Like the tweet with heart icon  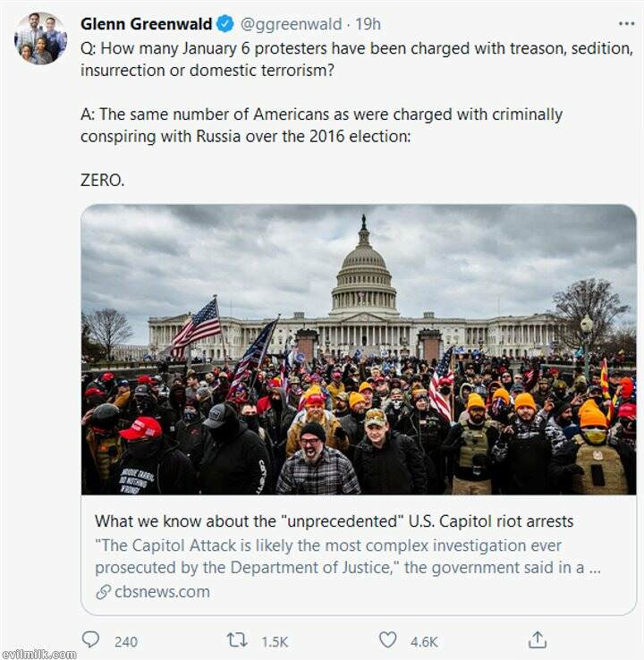coord(387,640)
